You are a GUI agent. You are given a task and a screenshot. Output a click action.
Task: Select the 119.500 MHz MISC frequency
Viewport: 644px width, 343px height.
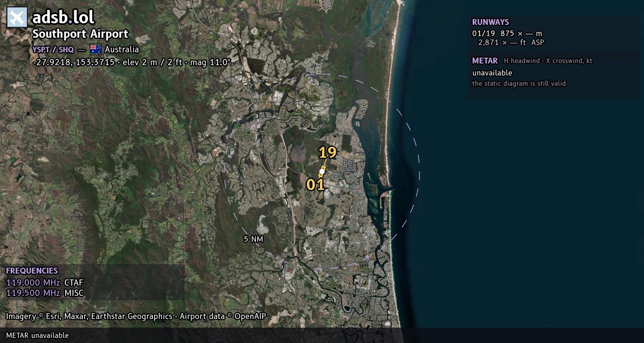point(45,293)
